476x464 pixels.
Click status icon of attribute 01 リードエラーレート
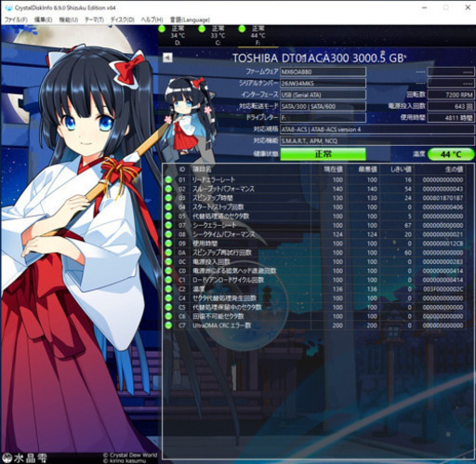pyautogui.click(x=168, y=179)
